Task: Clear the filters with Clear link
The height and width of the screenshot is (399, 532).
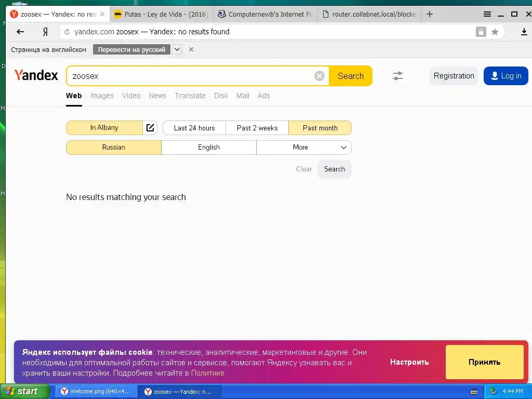Action: click(303, 169)
